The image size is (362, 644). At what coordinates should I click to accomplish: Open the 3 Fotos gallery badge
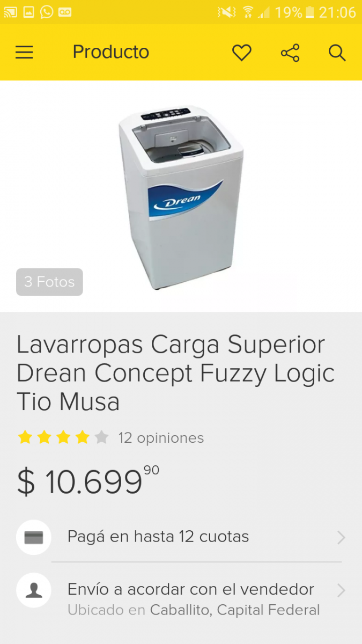coord(49,282)
